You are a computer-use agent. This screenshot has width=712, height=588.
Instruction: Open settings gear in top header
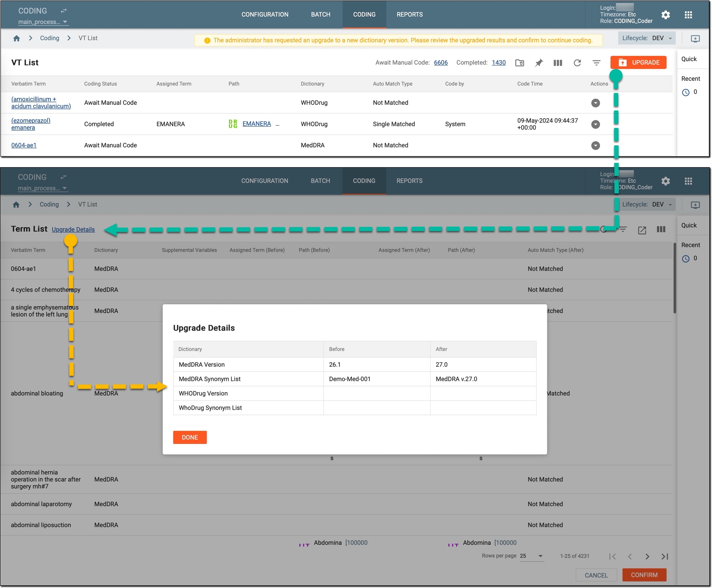click(666, 15)
